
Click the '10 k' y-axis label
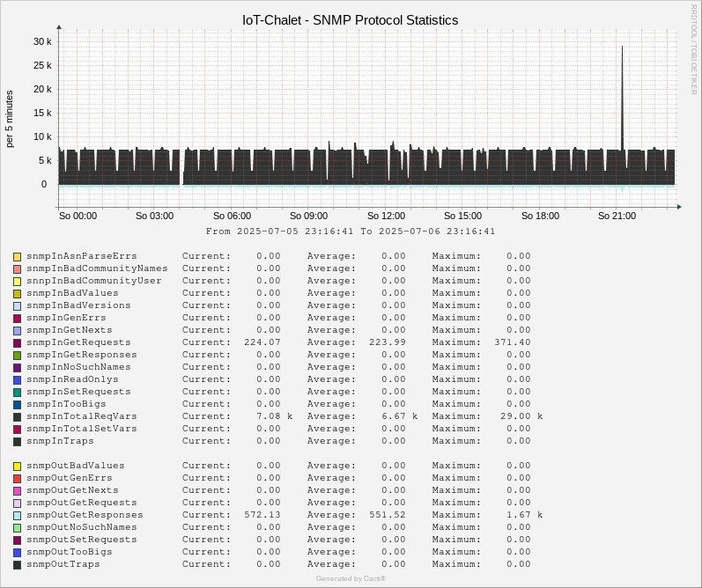[x=42, y=136]
